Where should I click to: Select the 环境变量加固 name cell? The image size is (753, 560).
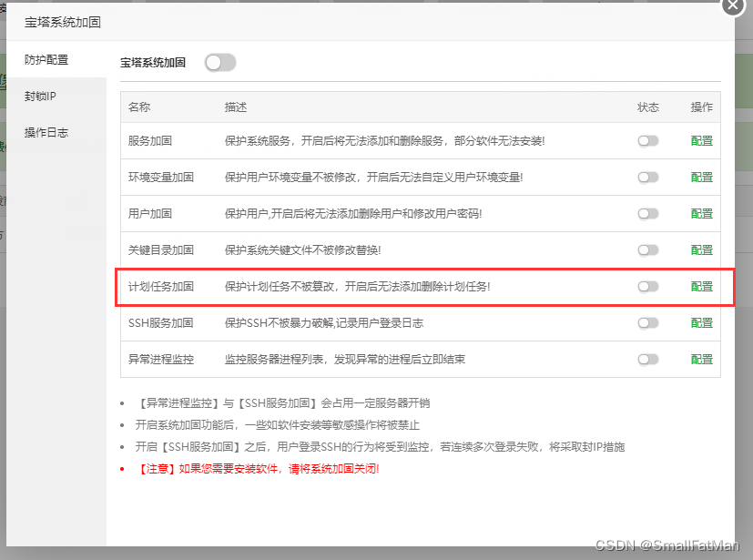click(161, 178)
